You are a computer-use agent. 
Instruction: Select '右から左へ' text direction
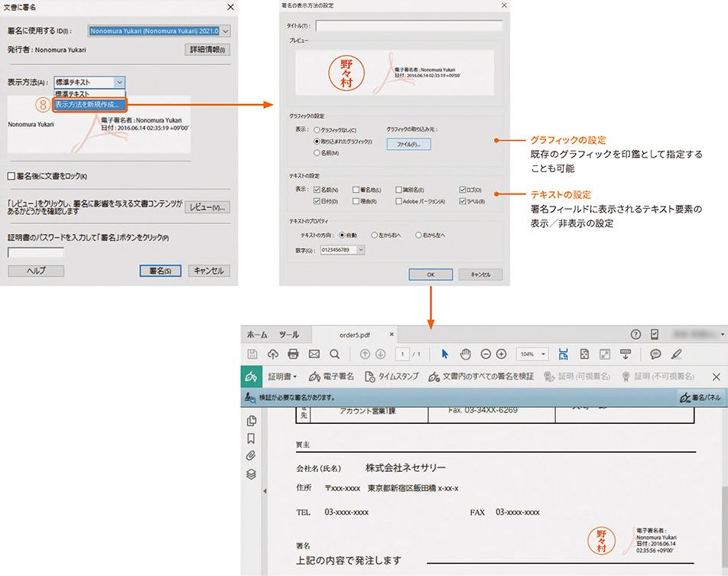coord(418,235)
